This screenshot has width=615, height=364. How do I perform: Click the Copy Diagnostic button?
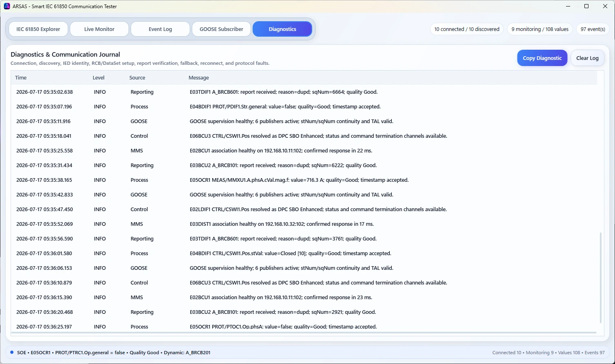pyautogui.click(x=542, y=58)
